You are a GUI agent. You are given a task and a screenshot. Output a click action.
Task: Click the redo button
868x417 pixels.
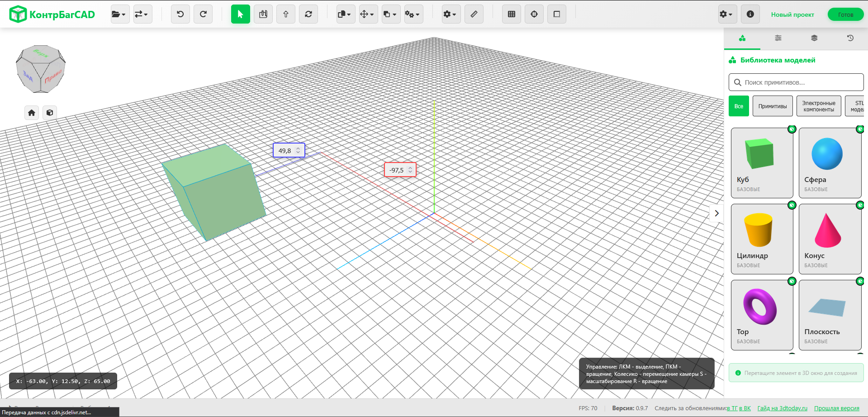click(x=203, y=14)
